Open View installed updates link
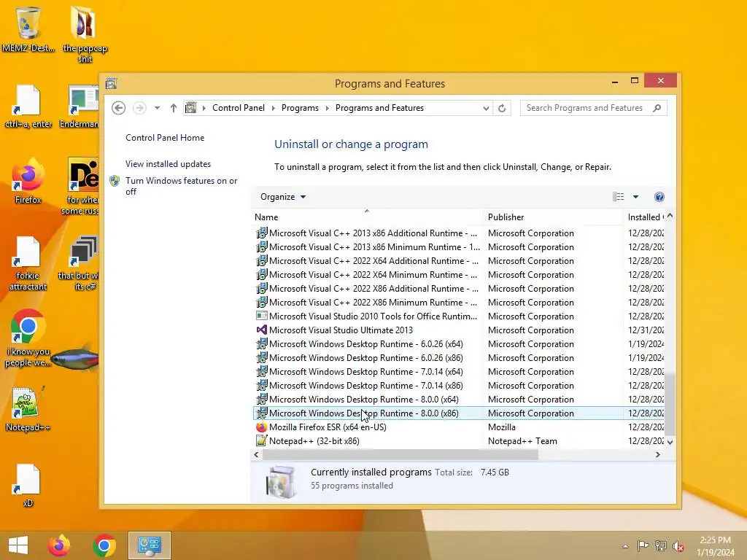The image size is (747, 560). pos(169,164)
